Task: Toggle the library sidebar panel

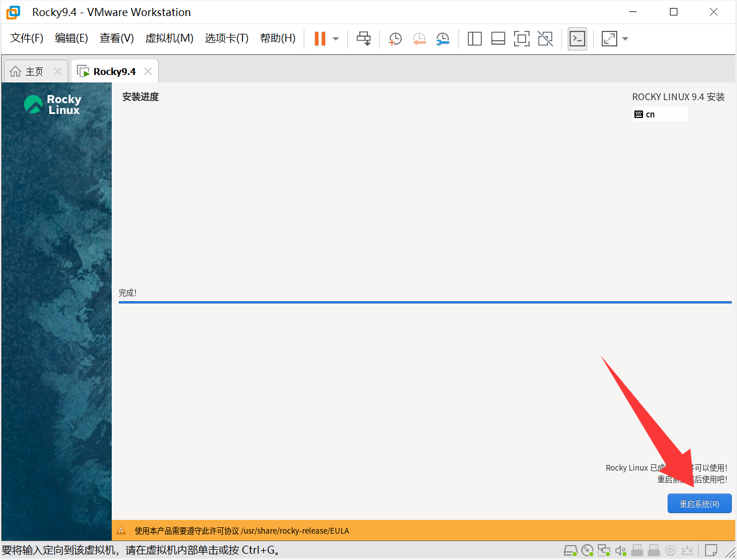Action: [475, 38]
